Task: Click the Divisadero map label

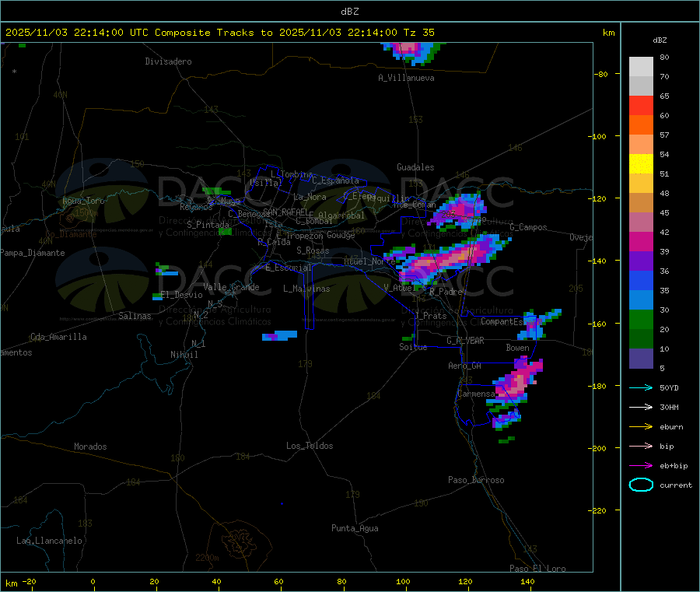Action: click(x=168, y=61)
